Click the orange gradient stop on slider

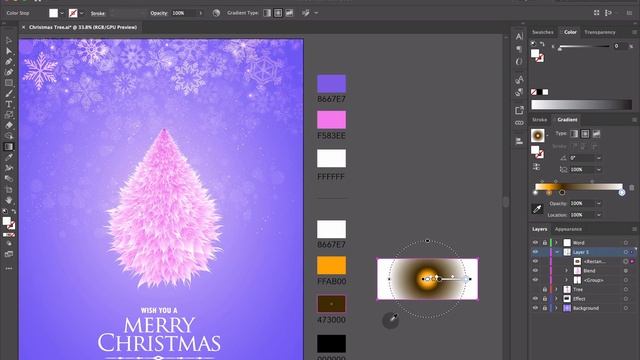(x=549, y=192)
